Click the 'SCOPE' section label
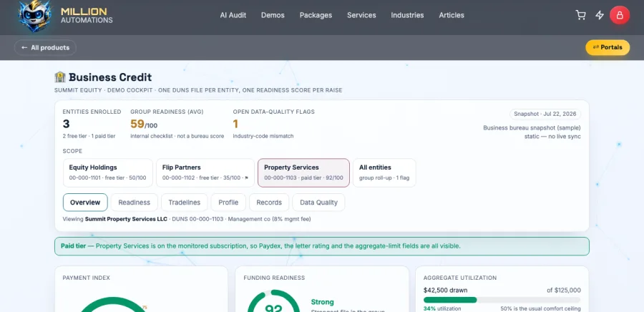Viewport: 644px width, 312px height. pyautogui.click(x=72, y=151)
